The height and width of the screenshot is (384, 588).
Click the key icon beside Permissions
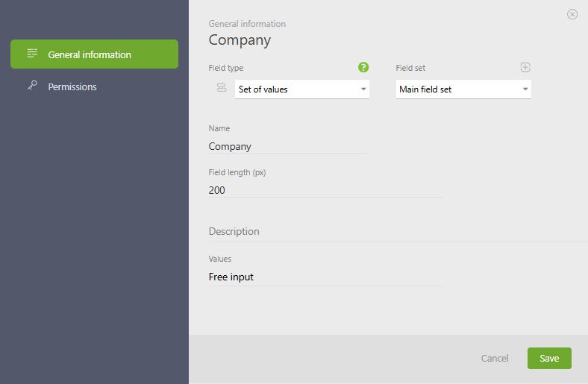(32, 86)
